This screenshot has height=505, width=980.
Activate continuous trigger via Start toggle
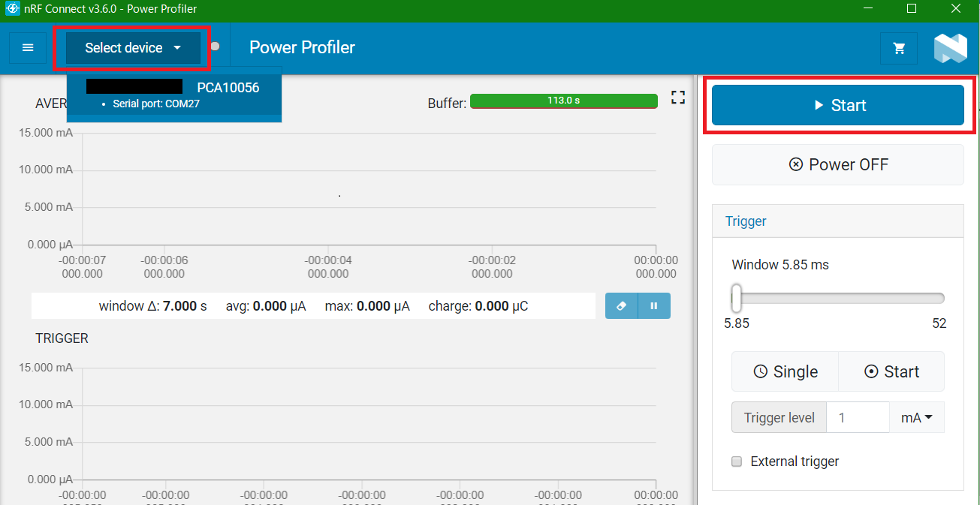[x=891, y=371]
